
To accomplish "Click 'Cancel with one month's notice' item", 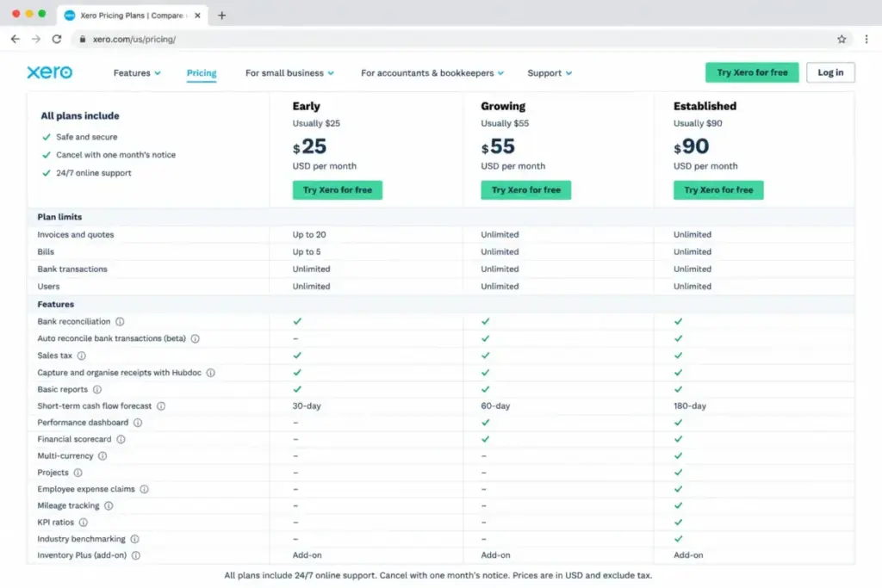I will [116, 155].
